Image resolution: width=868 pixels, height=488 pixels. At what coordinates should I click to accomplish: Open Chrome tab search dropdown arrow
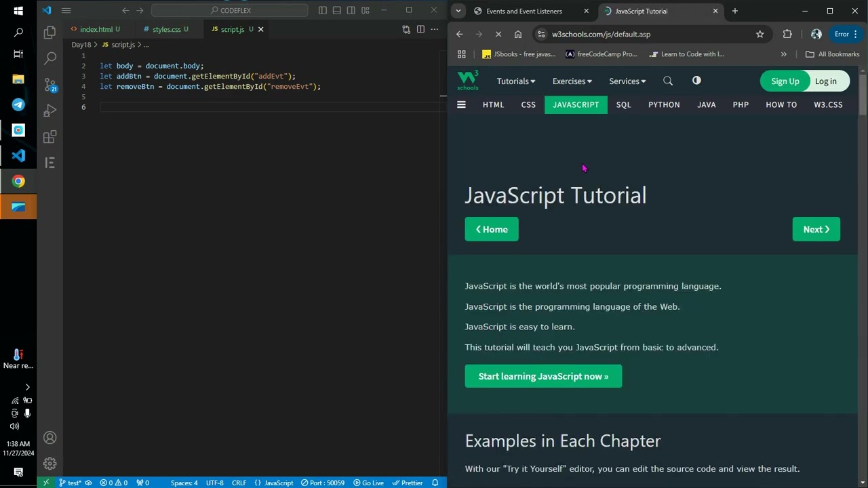458,11
